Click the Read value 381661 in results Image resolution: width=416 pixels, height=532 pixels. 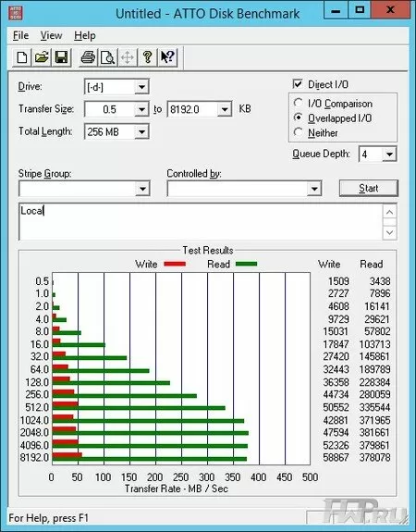pyautogui.click(x=374, y=432)
